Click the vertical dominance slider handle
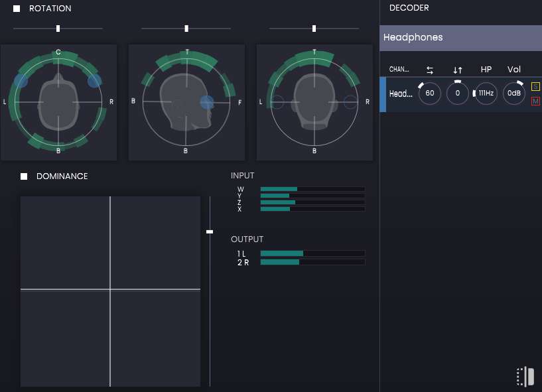The height and width of the screenshot is (392, 542). coord(210,231)
